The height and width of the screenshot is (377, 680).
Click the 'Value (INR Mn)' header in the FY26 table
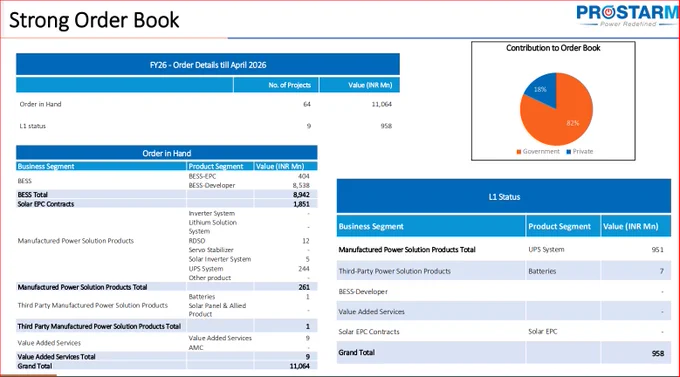pyautogui.click(x=370, y=85)
